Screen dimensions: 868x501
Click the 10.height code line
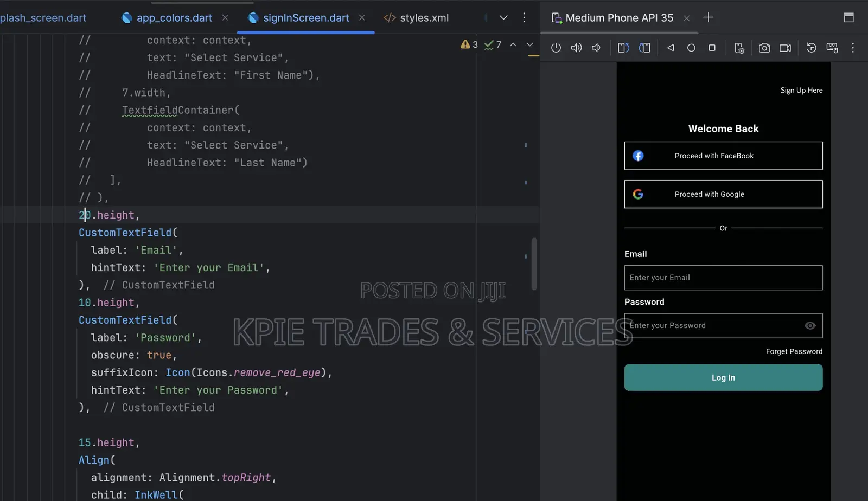click(109, 303)
